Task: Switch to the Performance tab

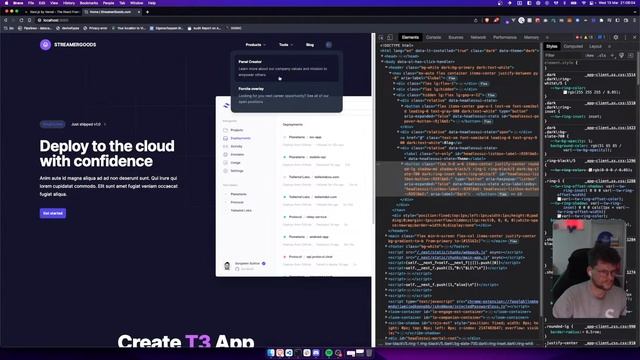Action: coord(505,38)
